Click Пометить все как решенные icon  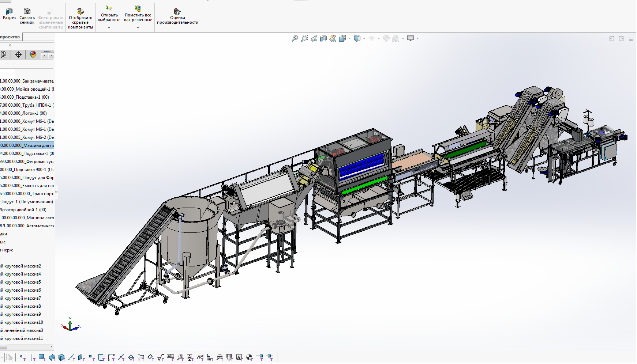click(138, 8)
